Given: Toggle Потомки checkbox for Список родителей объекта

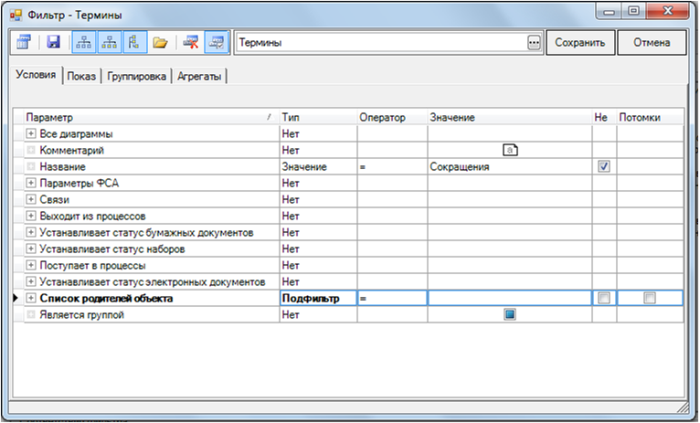Looking at the screenshot, I should click(649, 298).
